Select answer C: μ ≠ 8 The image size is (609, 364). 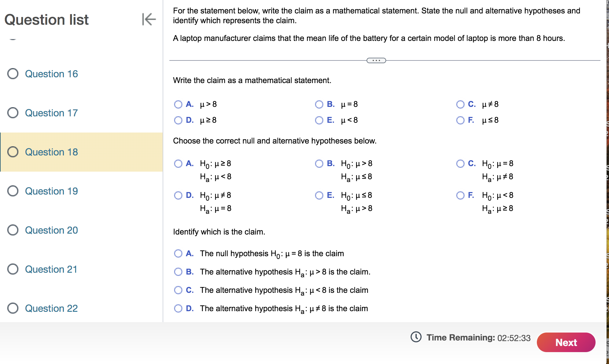point(460,104)
